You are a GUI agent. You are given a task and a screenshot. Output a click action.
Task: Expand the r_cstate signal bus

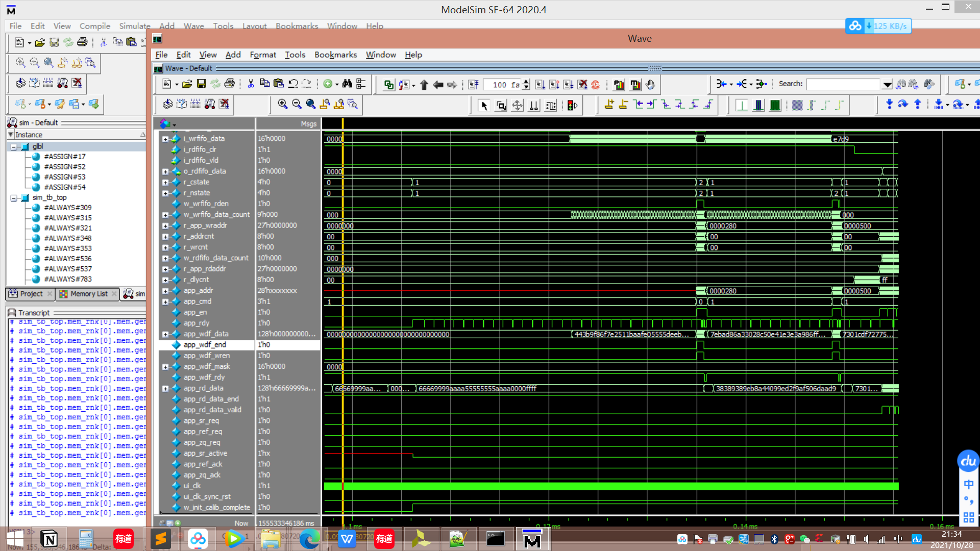click(165, 183)
